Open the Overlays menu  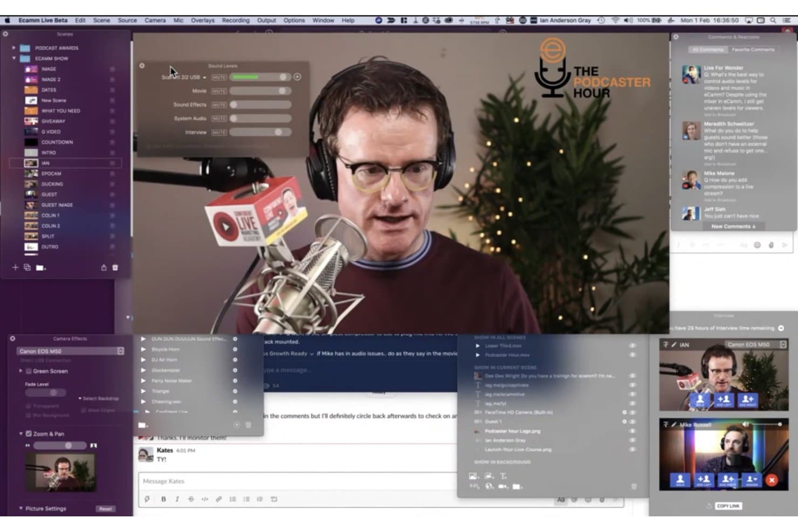click(203, 20)
